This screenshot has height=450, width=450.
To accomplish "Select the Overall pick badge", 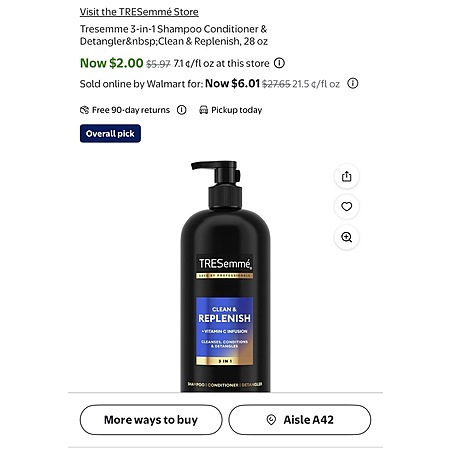I will pos(110,133).
